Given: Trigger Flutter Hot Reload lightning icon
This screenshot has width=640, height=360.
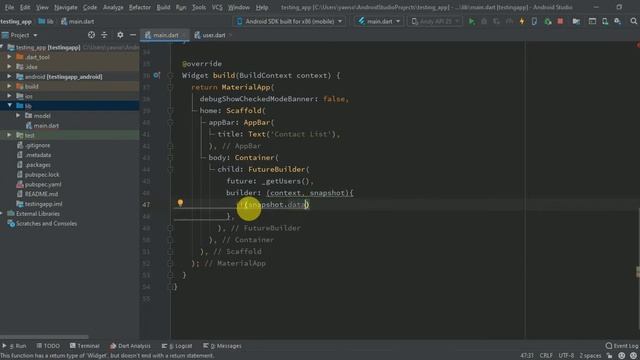Looking at the screenshot, I should click(x=522, y=21).
